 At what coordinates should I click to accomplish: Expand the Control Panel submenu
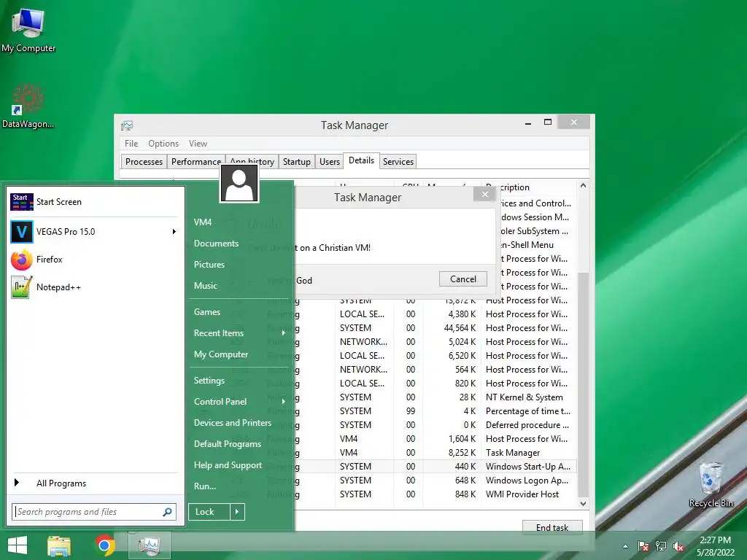point(283,402)
